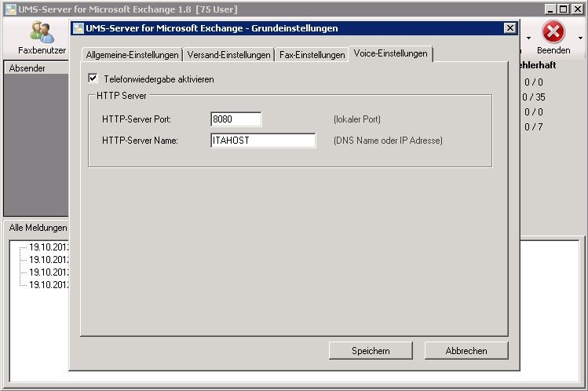Click the HTTP-Server Name label
588x391 pixels.
click(140, 141)
